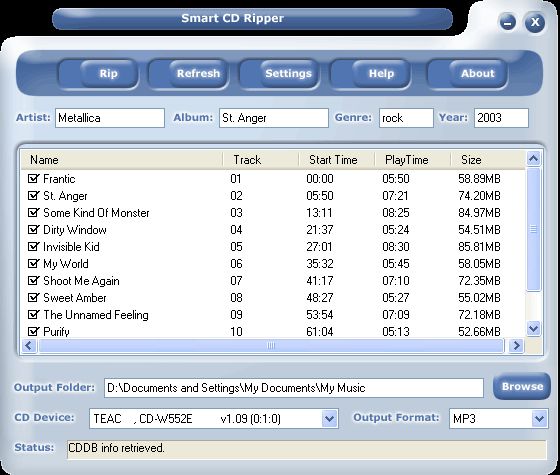The image size is (560, 475).
Task: Click the horizontal scrollbar thumb
Action: [x=271, y=346]
